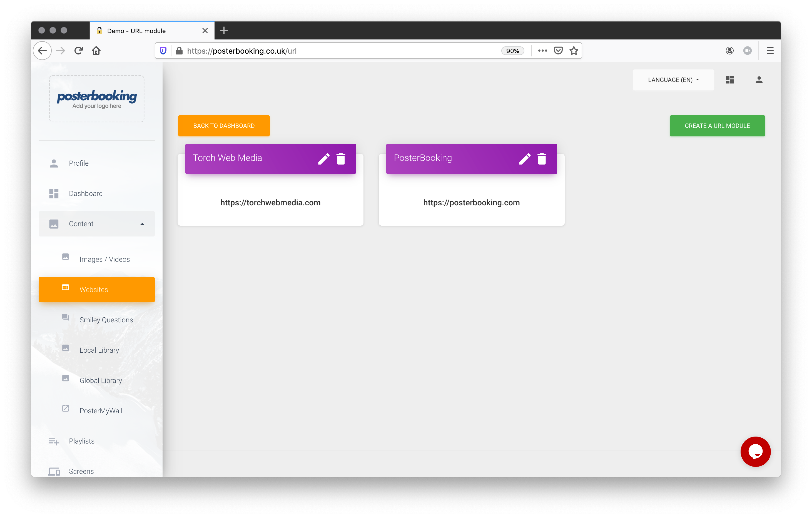Viewport: 812px width, 518px height.
Task: Go to browser home page
Action: click(x=96, y=51)
